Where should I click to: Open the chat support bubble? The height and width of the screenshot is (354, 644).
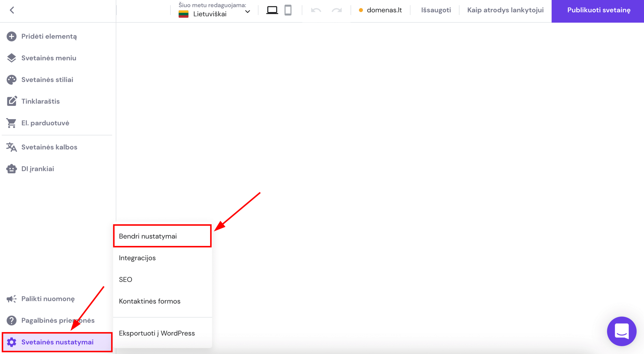pyautogui.click(x=622, y=331)
